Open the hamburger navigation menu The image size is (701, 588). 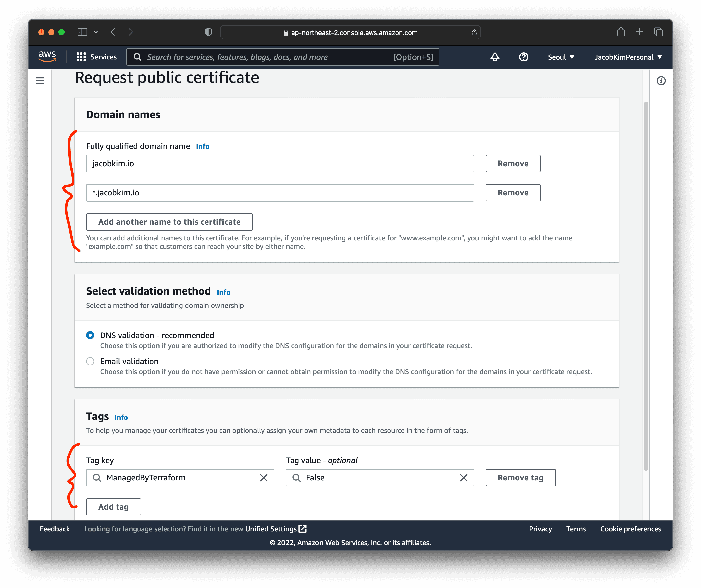(40, 80)
